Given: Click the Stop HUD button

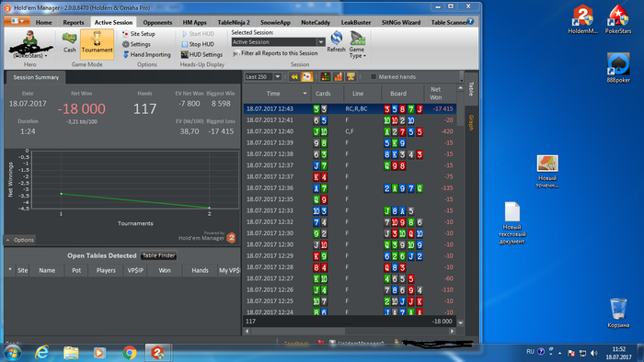Looking at the screenshot, I should coord(198,44).
